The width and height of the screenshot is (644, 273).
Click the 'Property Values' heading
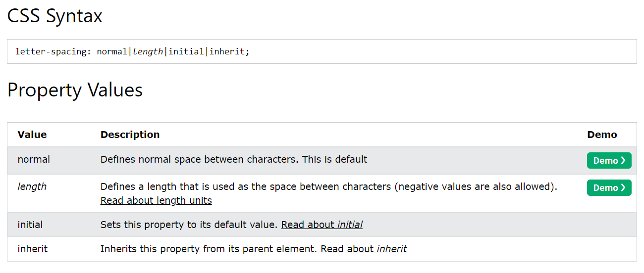75,90
